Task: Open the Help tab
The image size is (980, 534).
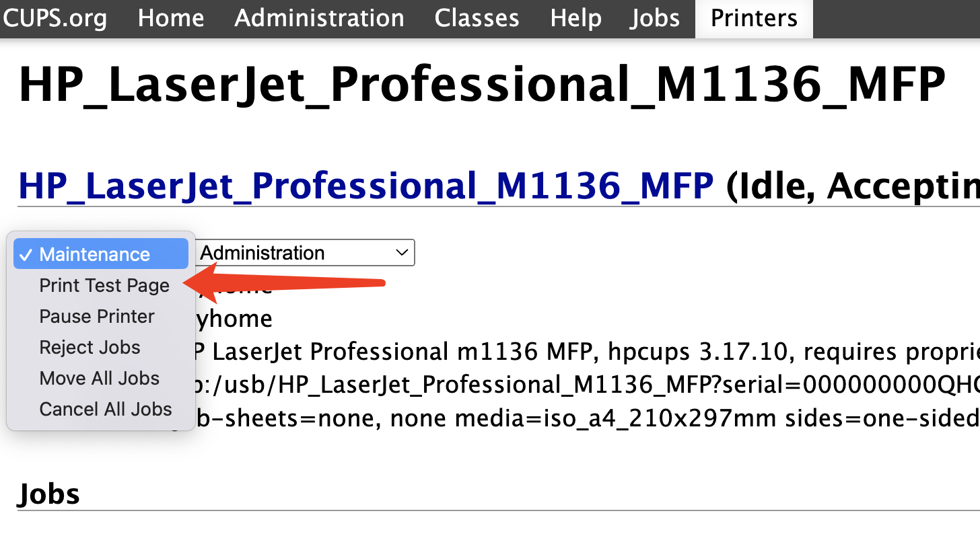Action: pyautogui.click(x=575, y=18)
